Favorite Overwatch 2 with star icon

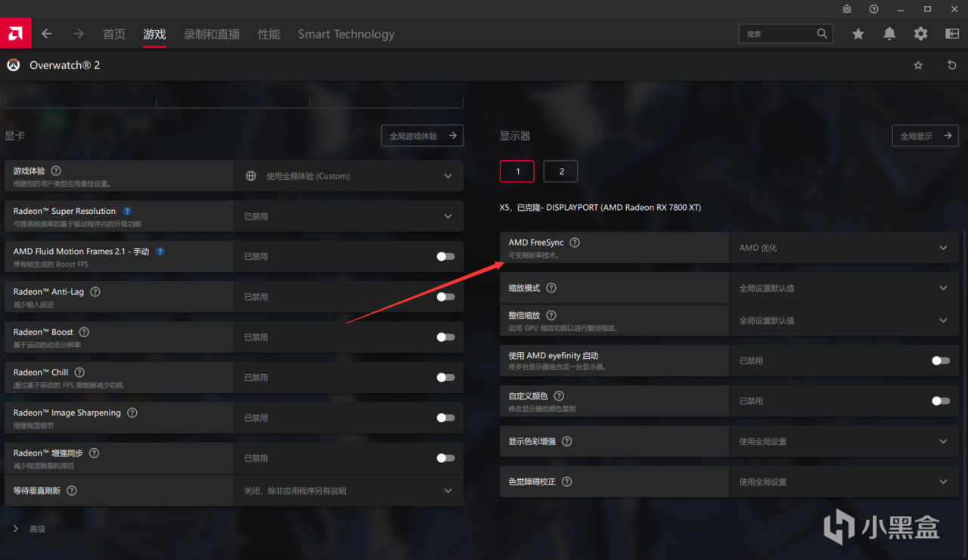point(918,66)
